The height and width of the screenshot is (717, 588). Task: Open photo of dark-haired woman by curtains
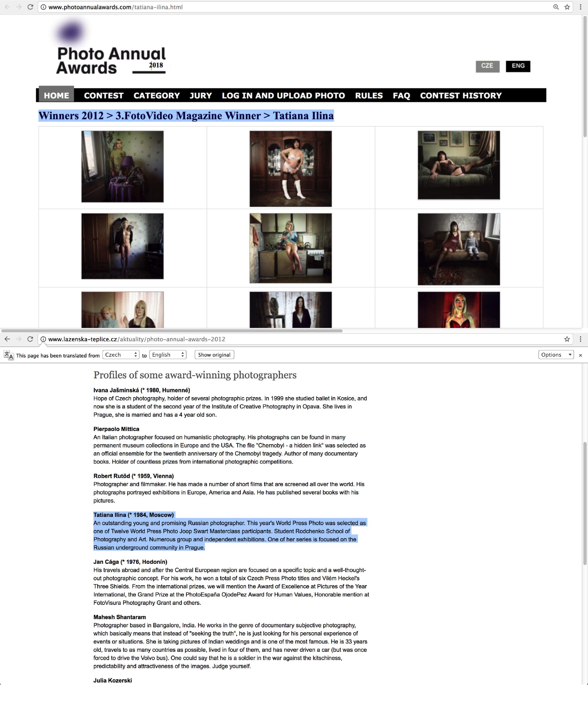[291, 309]
